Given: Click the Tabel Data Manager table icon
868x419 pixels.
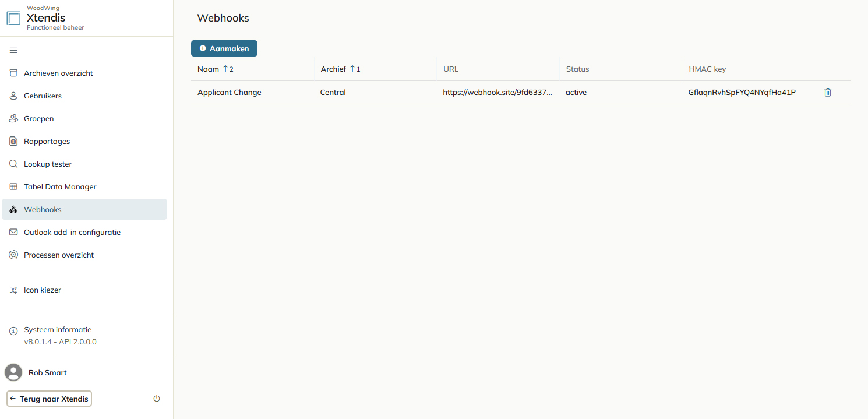Looking at the screenshot, I should click(x=13, y=186).
